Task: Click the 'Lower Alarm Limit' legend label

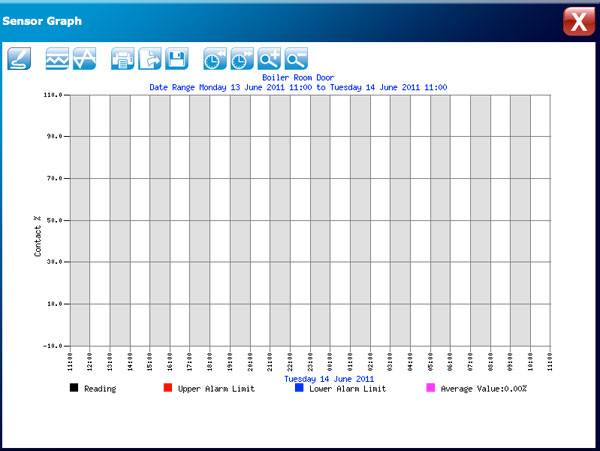Action: click(348, 389)
